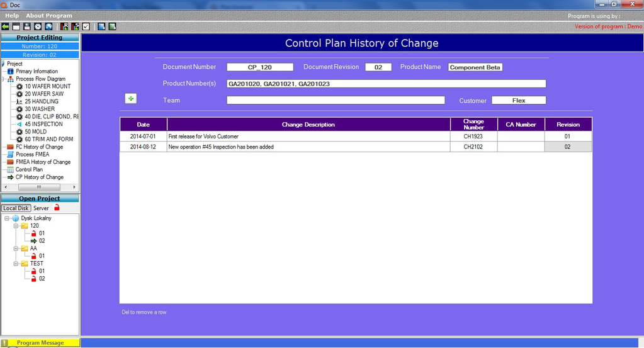The height and width of the screenshot is (348, 644).
Task: Click the blank window toolbar icon
Action: [16, 26]
